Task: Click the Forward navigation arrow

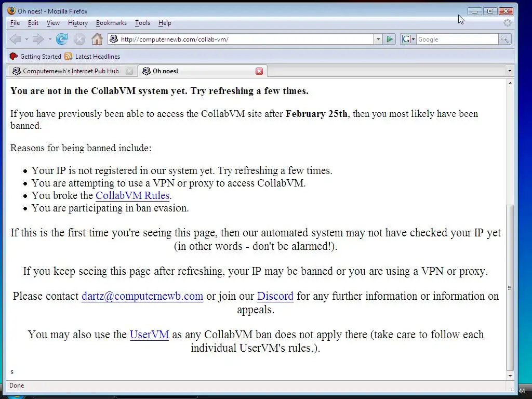Action: tap(38, 39)
